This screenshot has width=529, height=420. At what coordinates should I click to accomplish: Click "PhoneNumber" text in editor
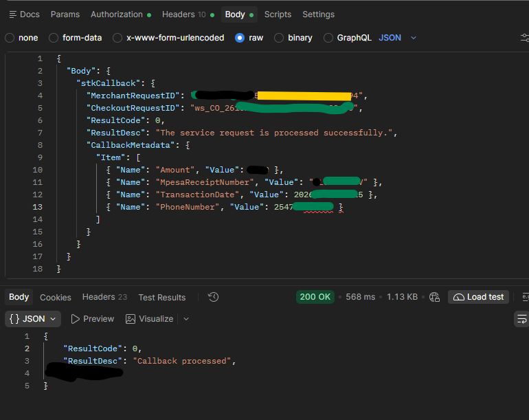(x=188, y=208)
